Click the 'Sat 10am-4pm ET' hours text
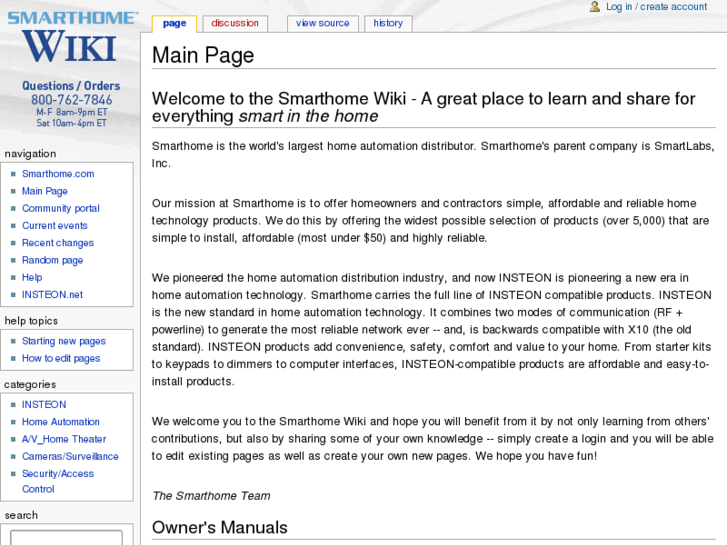The width and height of the screenshot is (727, 545). coord(72,123)
